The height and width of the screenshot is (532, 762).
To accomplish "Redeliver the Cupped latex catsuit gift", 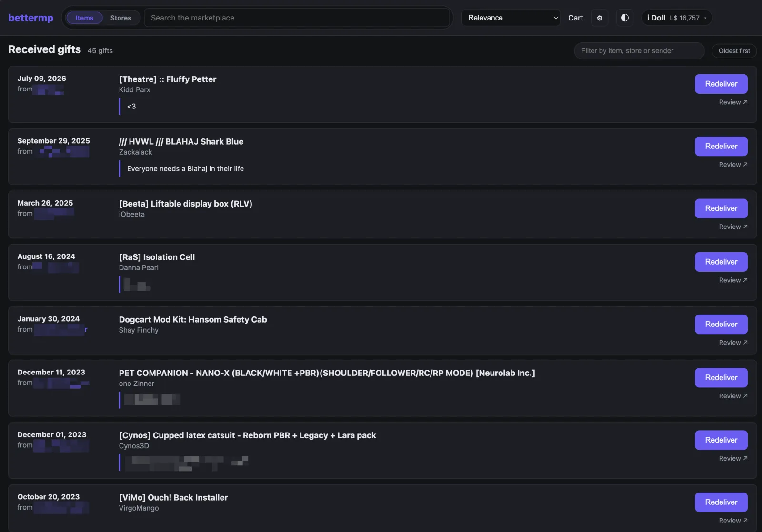I will click(x=721, y=440).
